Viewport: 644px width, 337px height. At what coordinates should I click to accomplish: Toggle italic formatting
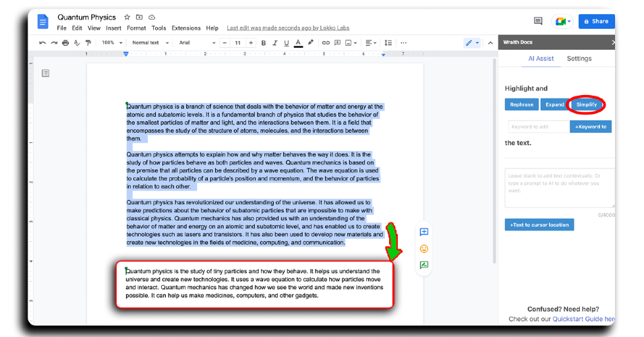(275, 42)
